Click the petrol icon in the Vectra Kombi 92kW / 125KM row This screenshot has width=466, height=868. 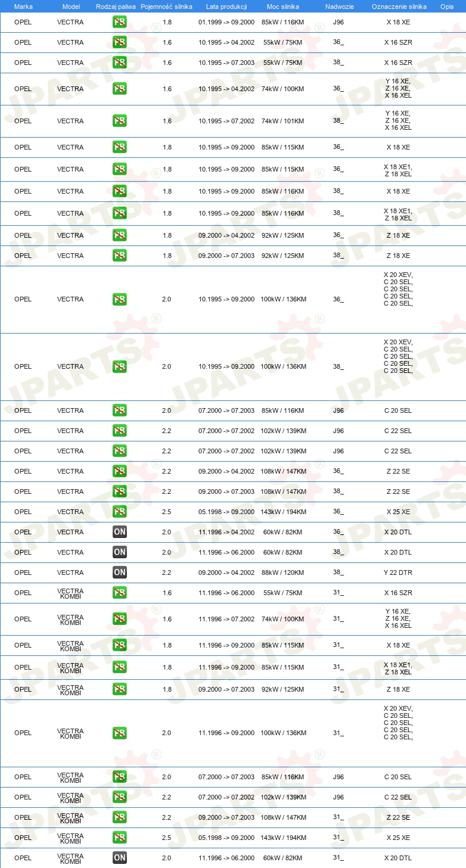[120, 689]
